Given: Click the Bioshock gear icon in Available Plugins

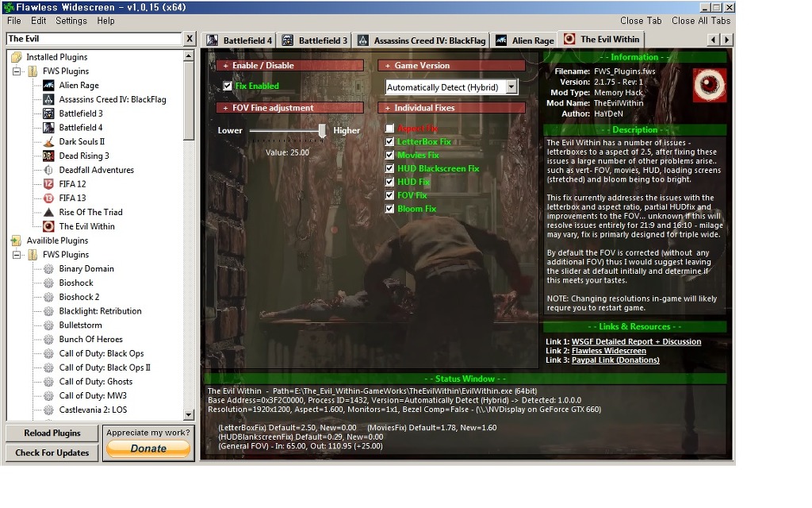Looking at the screenshot, I should tap(48, 283).
